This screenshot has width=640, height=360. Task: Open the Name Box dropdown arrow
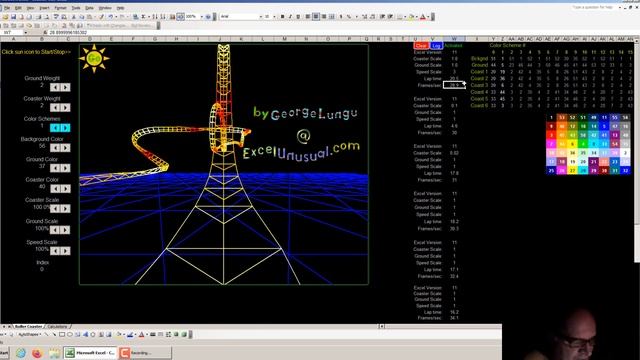26,32
